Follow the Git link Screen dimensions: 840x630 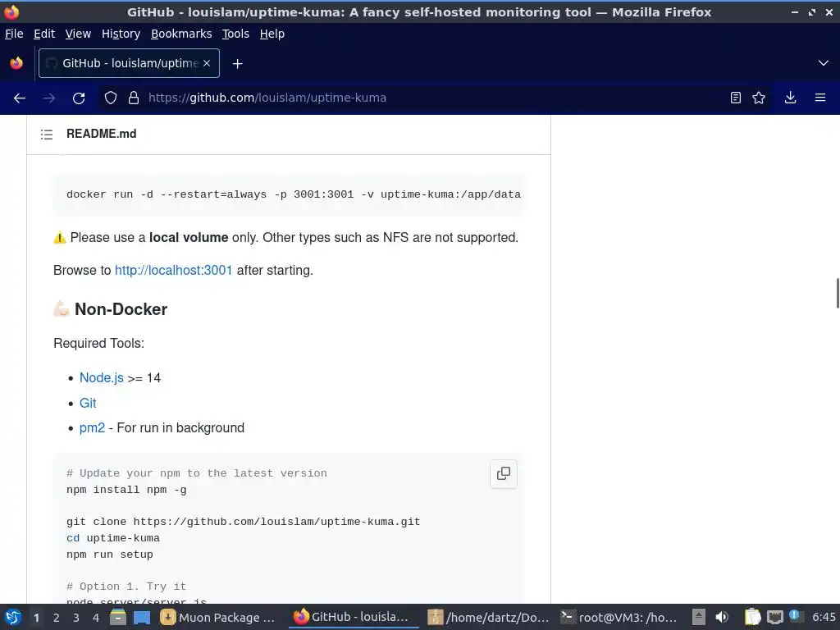[x=88, y=403]
